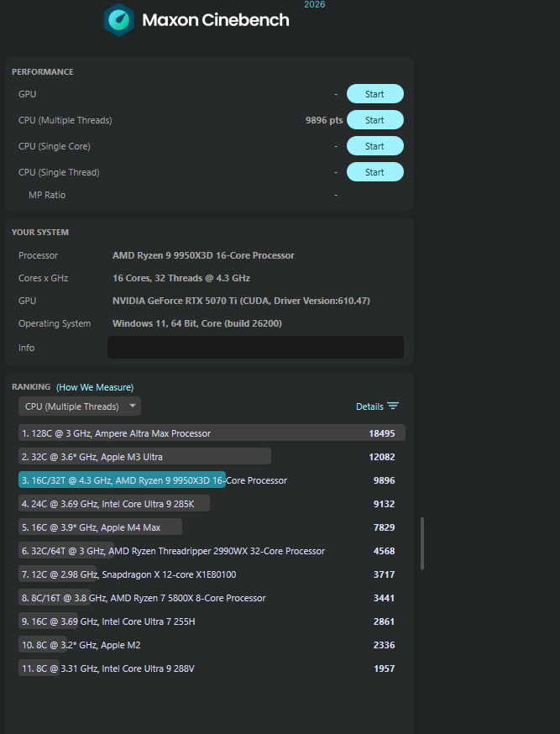Viewport: 560px width, 734px height.
Task: Open the CPU (Multiple Threads) ranking dropdown
Action: (80, 406)
